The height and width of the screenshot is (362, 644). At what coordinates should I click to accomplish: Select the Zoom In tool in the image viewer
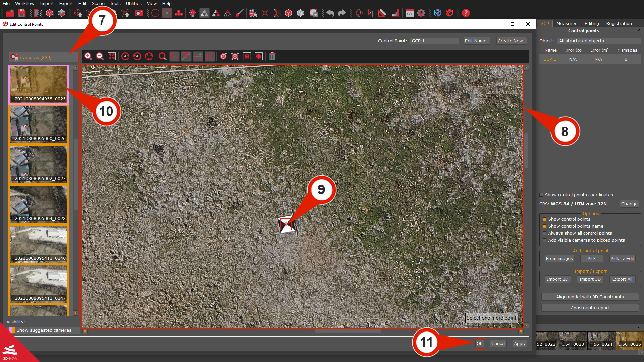click(x=88, y=56)
